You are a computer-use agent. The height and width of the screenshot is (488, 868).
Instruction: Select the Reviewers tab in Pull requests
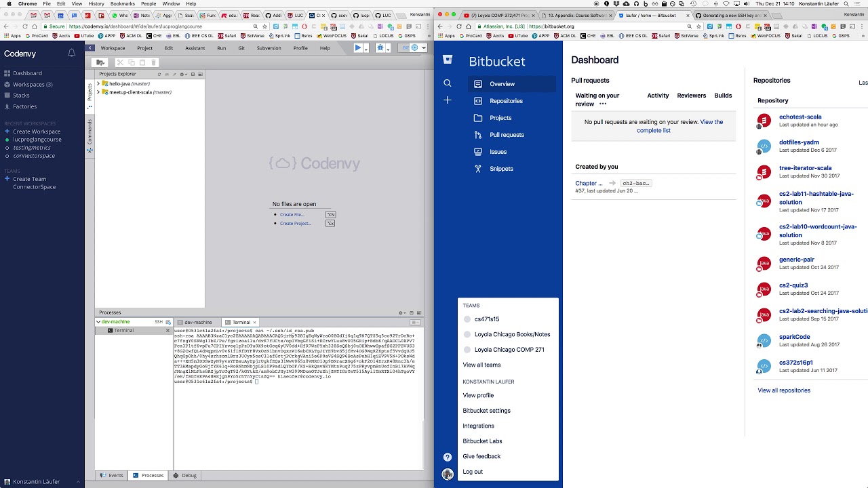coord(691,96)
